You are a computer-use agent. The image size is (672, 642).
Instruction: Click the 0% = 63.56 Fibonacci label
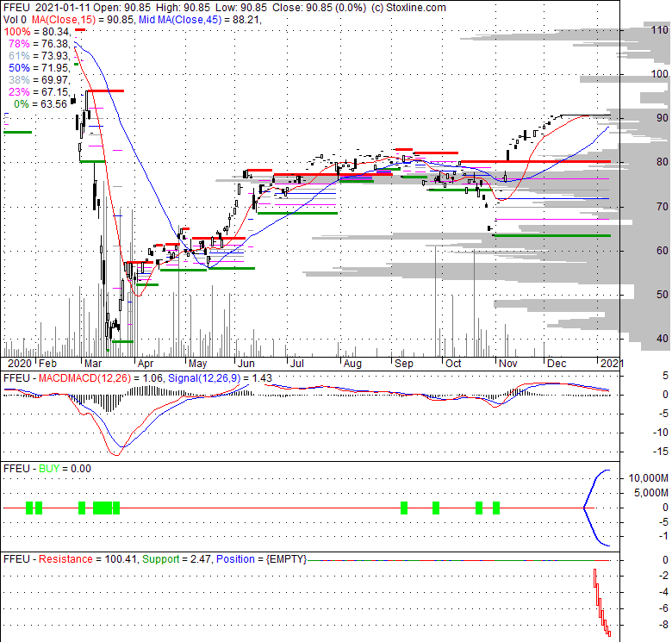40,104
